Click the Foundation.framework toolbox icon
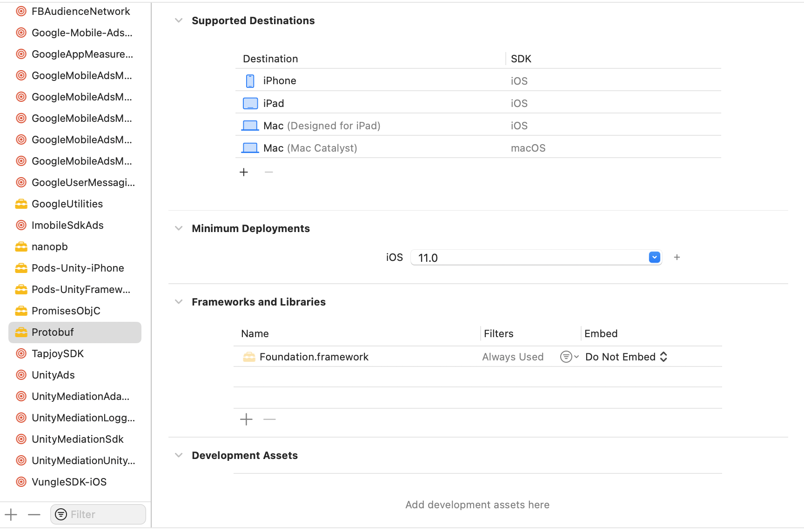The width and height of the screenshot is (804, 532). pyautogui.click(x=249, y=357)
